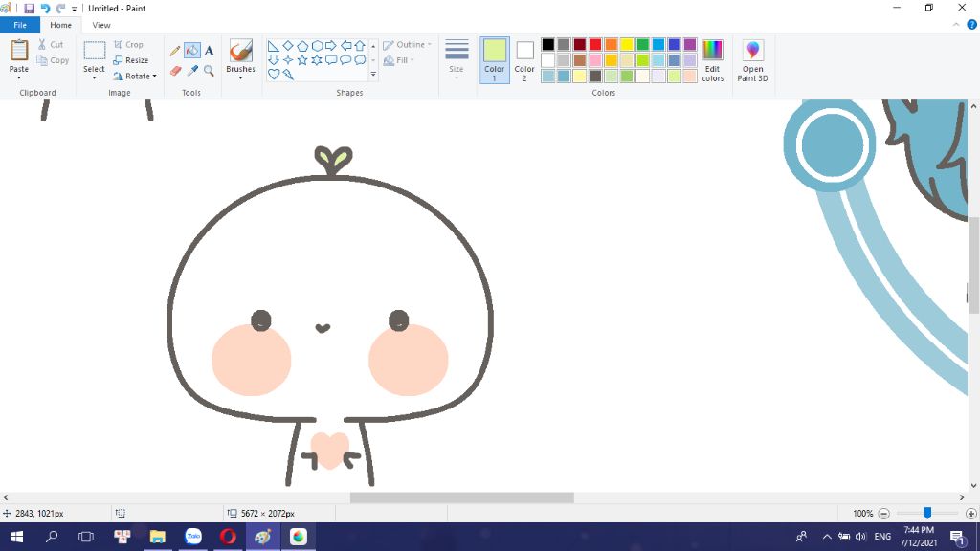Open the line Size dropdown
This screenshot has width=980, height=551.
(457, 60)
